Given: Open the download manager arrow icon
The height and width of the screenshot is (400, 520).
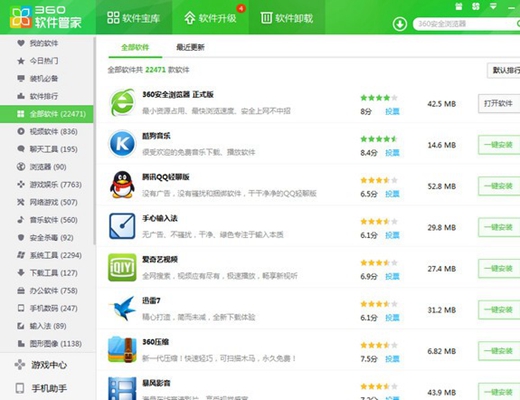Looking at the screenshot, I should pos(399,24).
